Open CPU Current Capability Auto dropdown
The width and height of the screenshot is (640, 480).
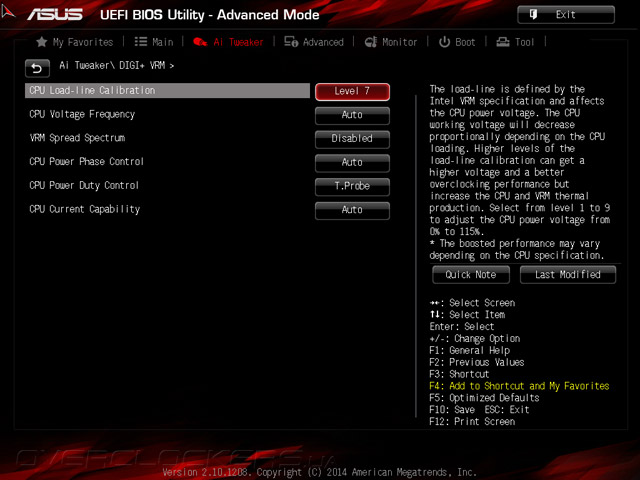[352, 210]
